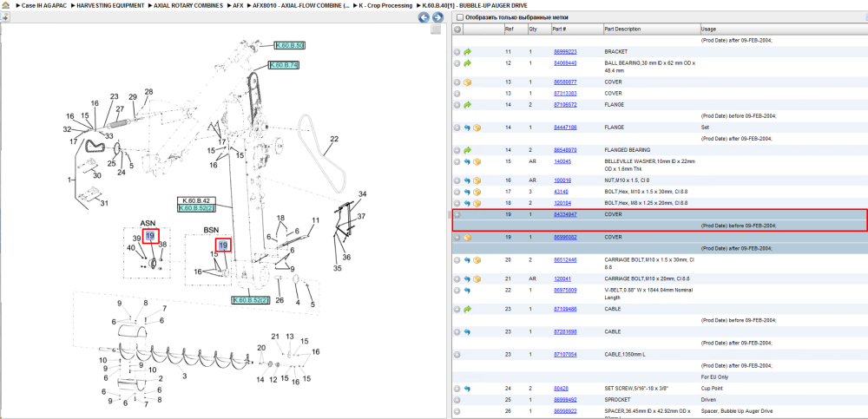Select callout 22 on the belt diagram
The width and height of the screenshot is (868, 419).
(334, 139)
